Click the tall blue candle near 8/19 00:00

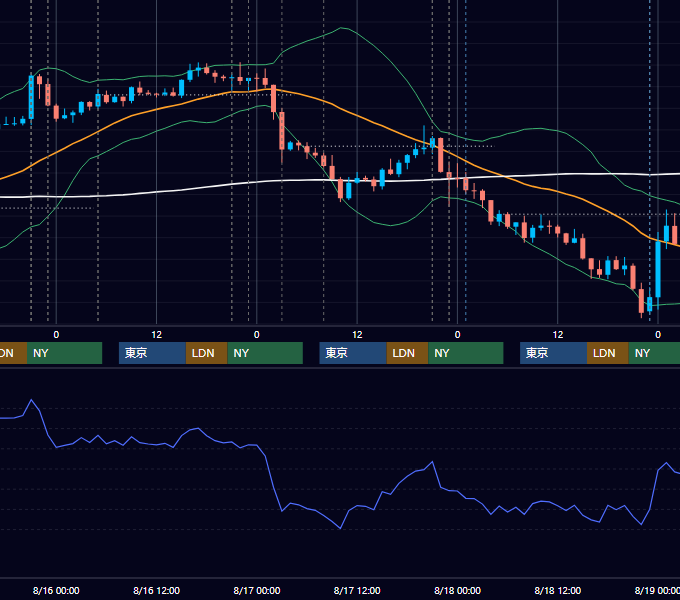click(x=658, y=269)
